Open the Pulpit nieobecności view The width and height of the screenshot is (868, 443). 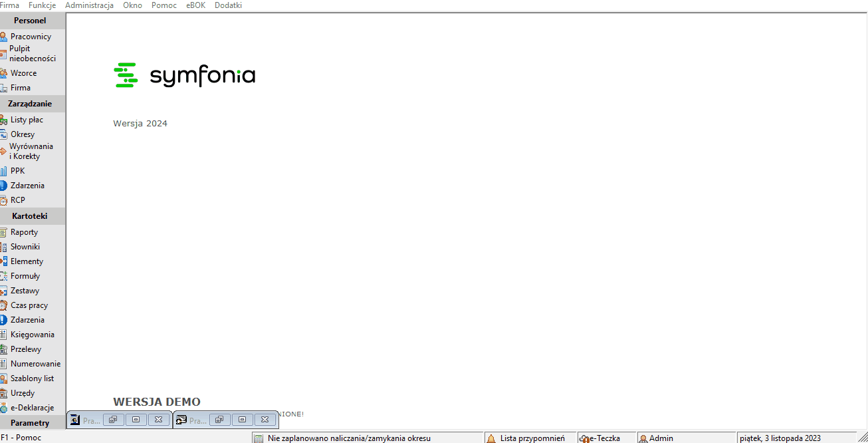point(33,54)
